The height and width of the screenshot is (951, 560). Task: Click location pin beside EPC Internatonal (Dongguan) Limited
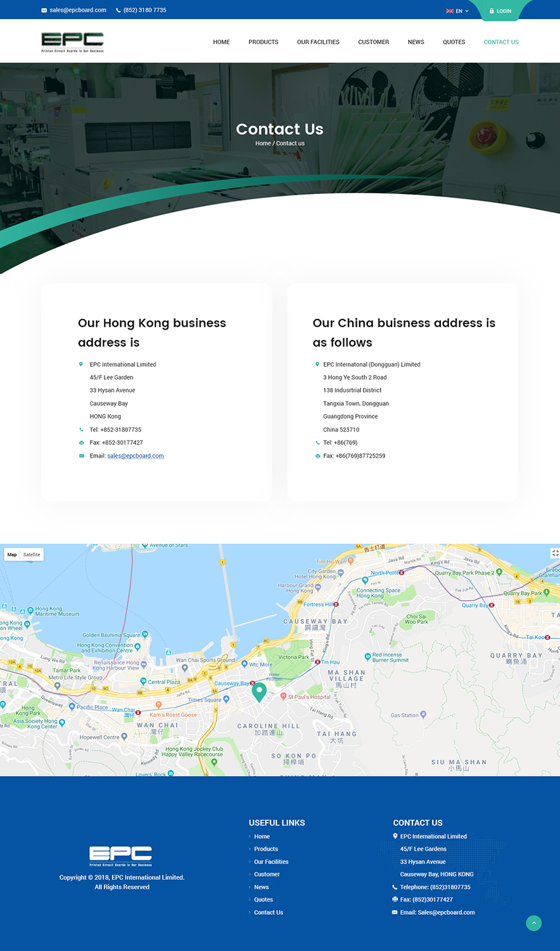(x=317, y=365)
